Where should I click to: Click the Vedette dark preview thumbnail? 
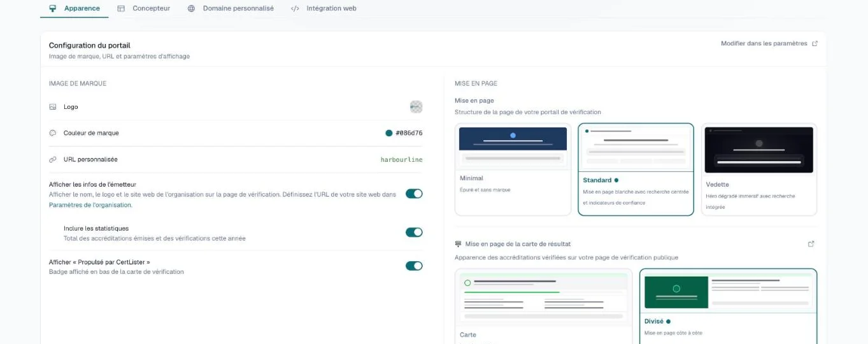coord(758,150)
